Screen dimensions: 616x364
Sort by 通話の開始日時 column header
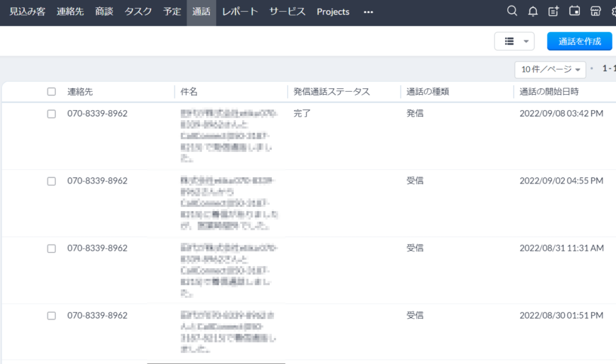[549, 91]
